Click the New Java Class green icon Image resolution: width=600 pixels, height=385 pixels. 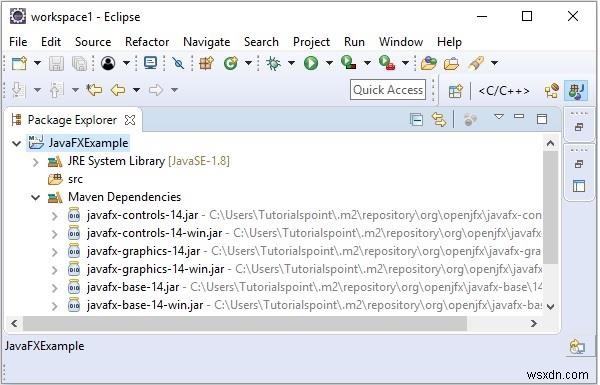(231, 63)
